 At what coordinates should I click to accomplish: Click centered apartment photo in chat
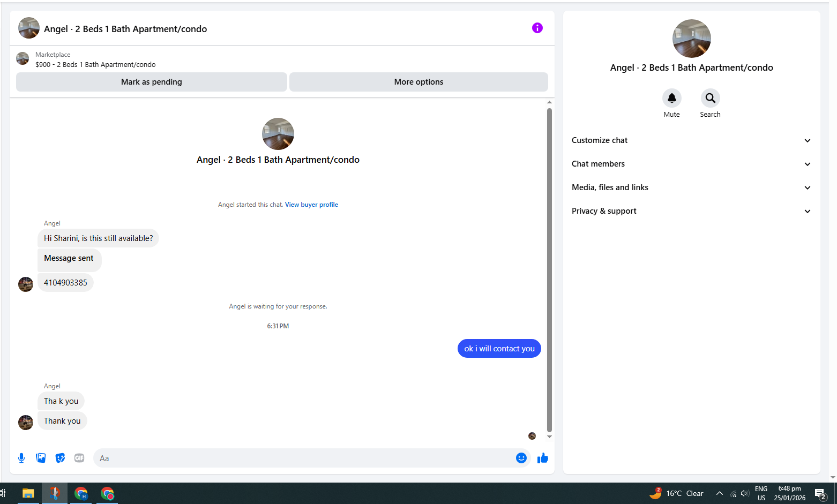click(x=278, y=134)
